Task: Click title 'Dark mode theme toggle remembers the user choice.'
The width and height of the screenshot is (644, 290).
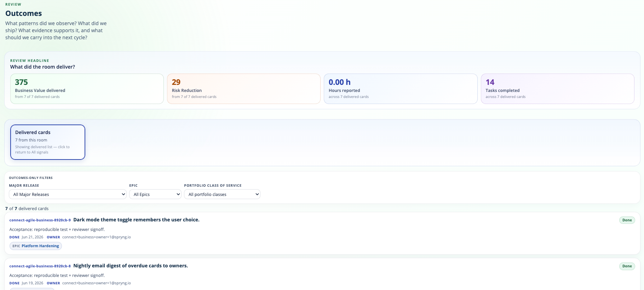Action: point(136,220)
